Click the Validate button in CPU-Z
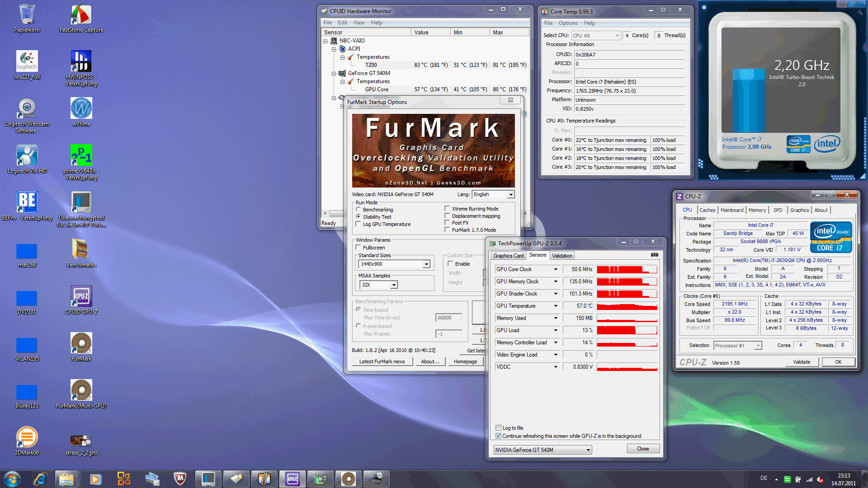868x488 pixels. tap(801, 362)
